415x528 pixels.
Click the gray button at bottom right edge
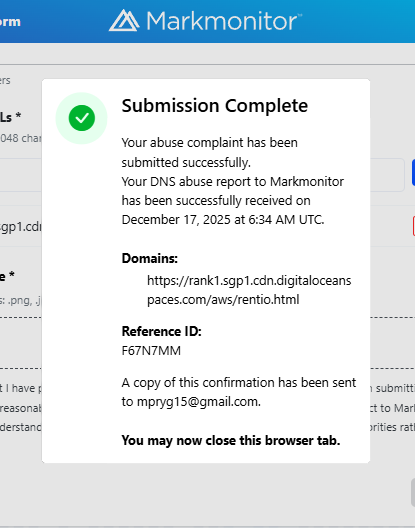pos(413,492)
